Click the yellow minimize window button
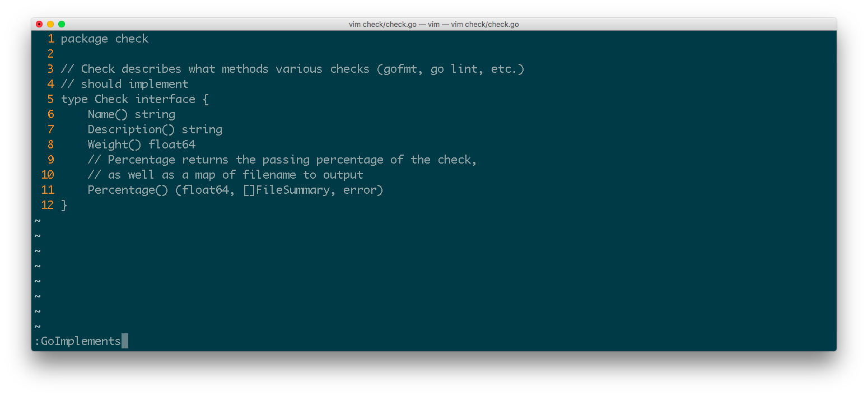Viewport: 868px width, 396px height. pos(50,24)
